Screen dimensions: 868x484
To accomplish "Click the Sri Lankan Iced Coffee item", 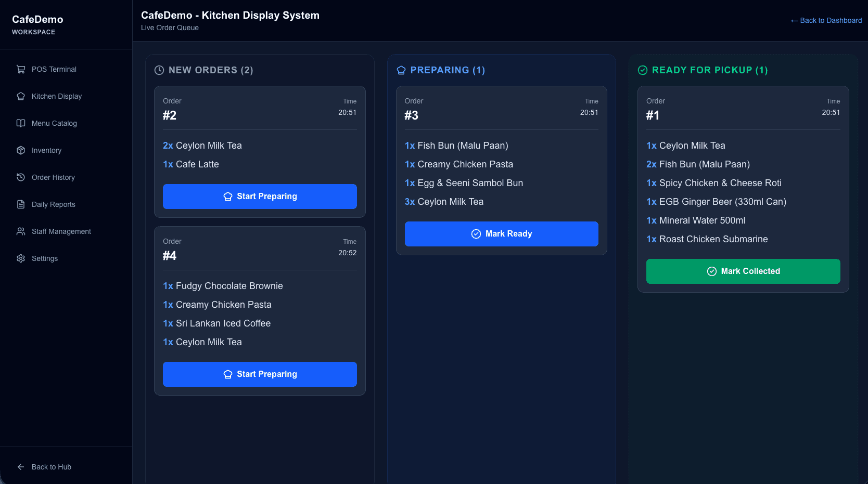I will pyautogui.click(x=216, y=323).
